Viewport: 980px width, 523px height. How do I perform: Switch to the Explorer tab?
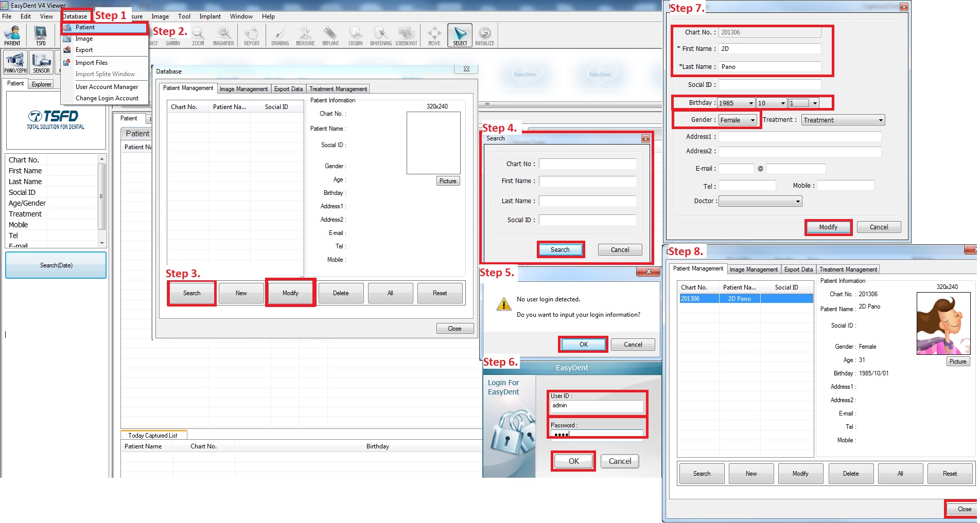click(42, 84)
